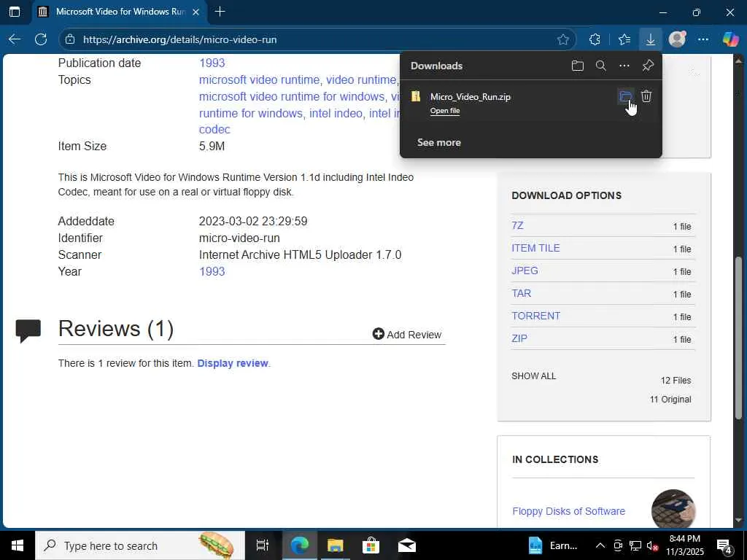747x560 pixels.
Task: Click Display review link
Action: click(233, 363)
